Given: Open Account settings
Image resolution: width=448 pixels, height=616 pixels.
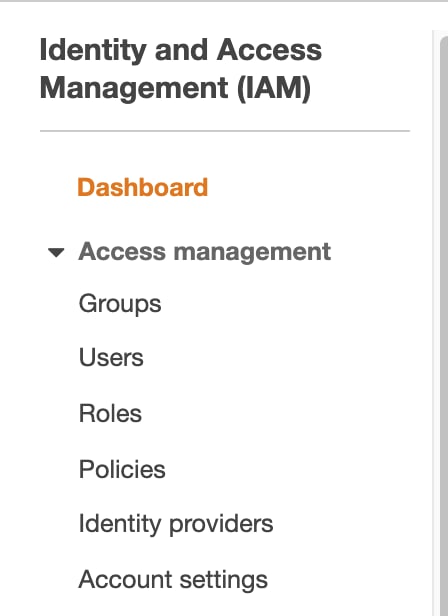Looking at the screenshot, I should click(173, 580).
